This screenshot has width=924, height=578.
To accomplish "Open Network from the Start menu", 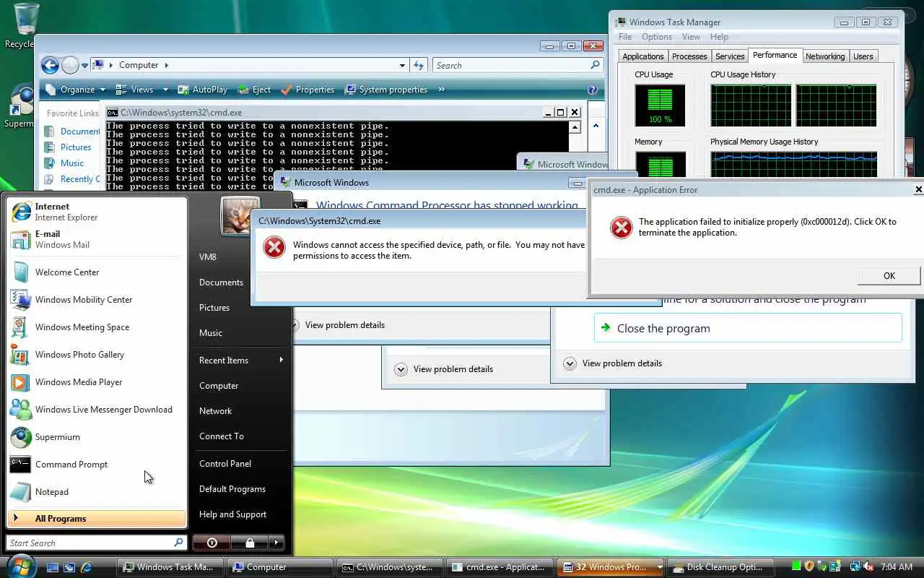I will (215, 411).
